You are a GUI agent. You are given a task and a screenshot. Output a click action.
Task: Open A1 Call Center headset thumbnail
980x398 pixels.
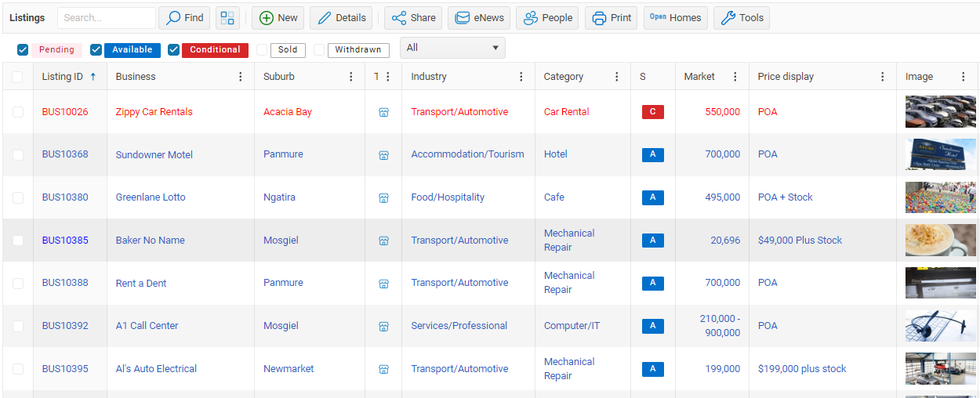(x=941, y=326)
